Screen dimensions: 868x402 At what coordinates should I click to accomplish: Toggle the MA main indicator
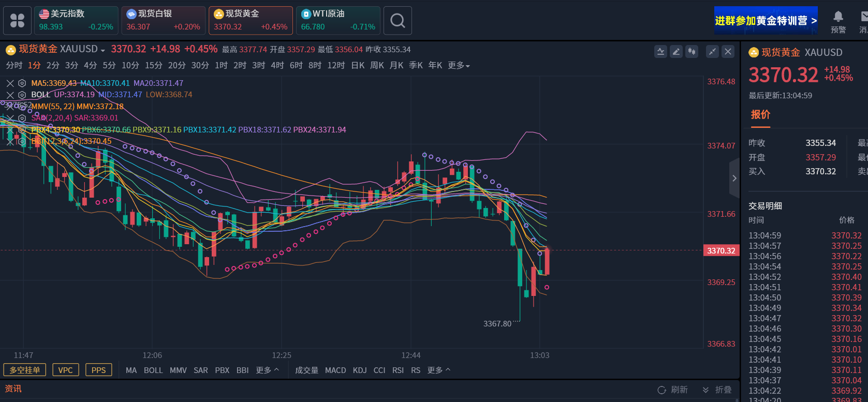point(131,370)
